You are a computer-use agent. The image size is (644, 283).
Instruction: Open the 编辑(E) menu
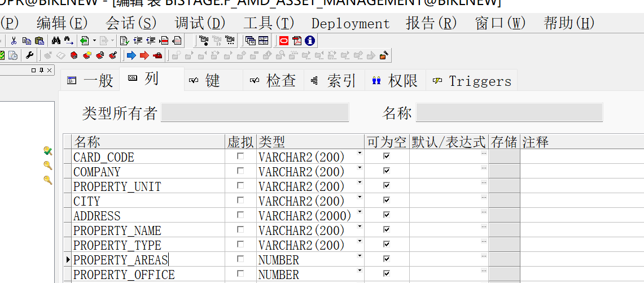pyautogui.click(x=62, y=23)
